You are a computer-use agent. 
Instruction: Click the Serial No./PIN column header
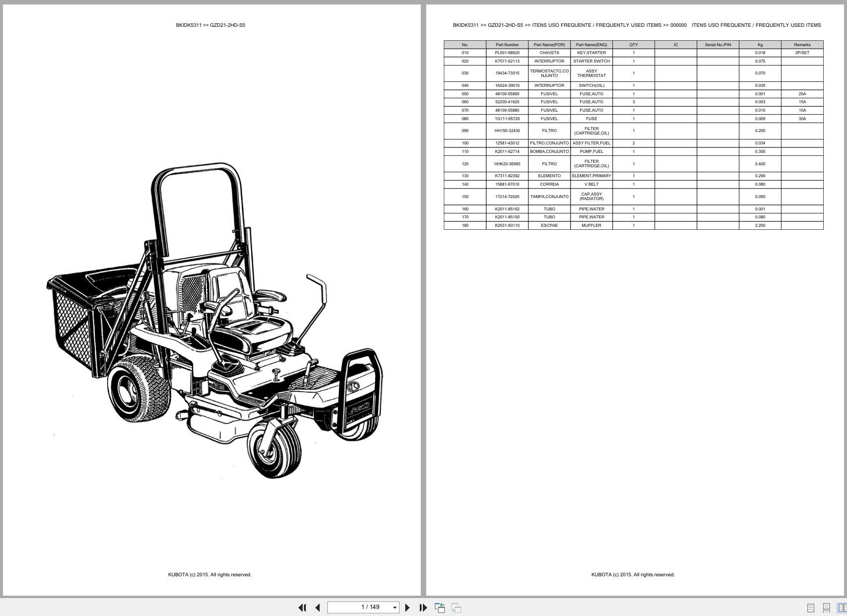coord(718,45)
